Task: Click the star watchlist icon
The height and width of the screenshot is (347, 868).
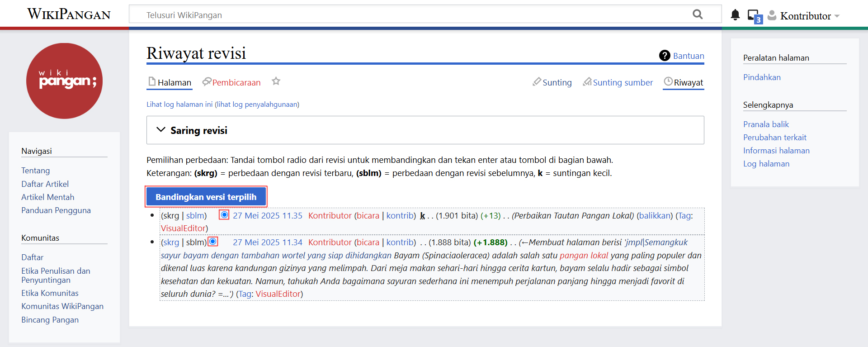Action: 276,81
